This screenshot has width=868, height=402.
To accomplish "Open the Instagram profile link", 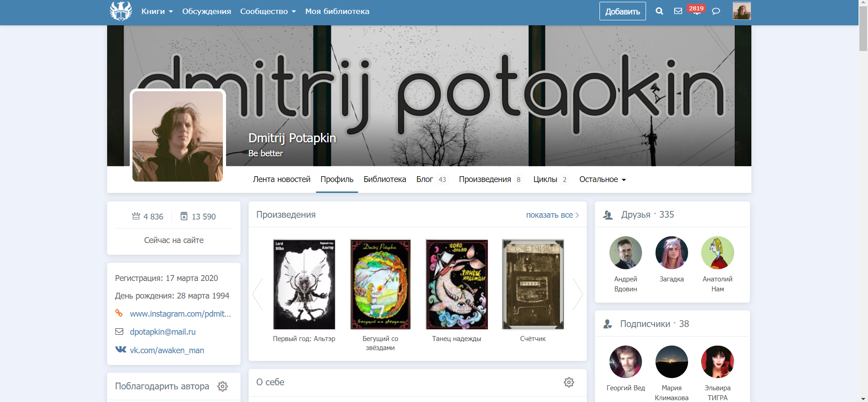I will click(x=180, y=314).
